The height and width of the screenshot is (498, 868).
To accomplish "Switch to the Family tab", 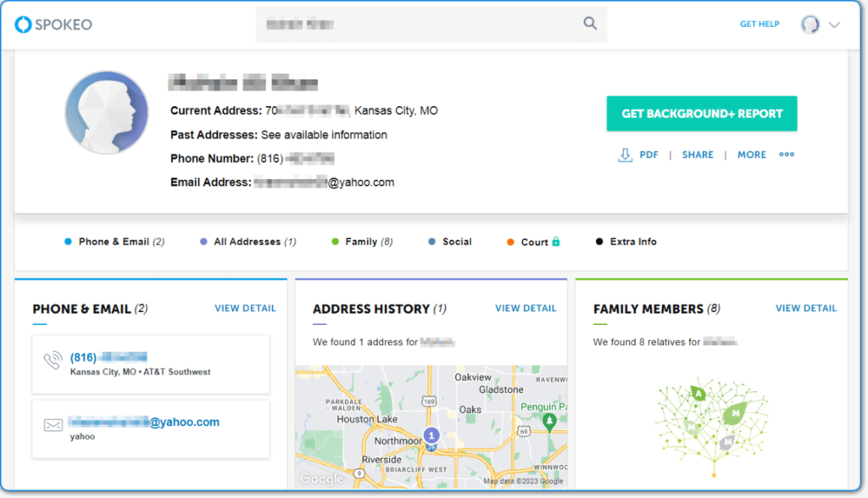I will 362,242.
